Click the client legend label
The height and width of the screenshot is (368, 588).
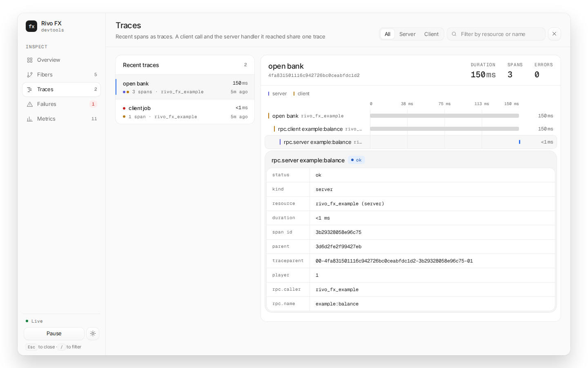[301, 94]
